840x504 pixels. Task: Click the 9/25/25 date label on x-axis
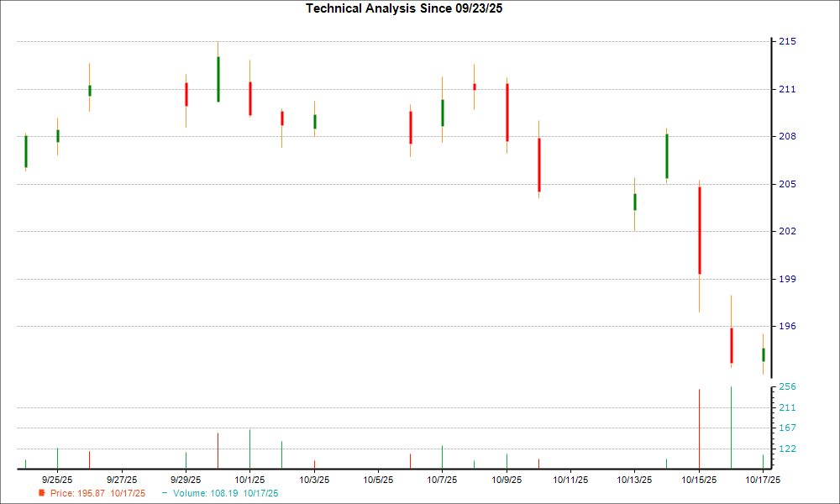coord(58,480)
